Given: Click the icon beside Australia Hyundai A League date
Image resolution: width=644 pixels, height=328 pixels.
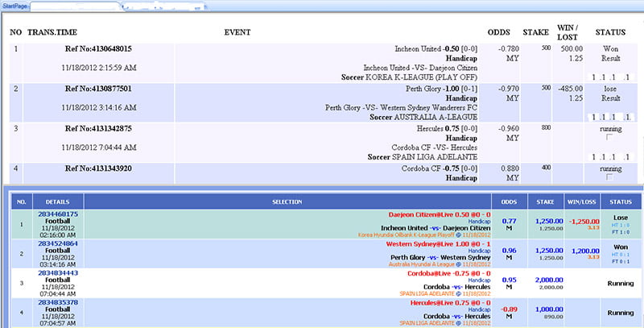Looking at the screenshot, I should 458,264.
